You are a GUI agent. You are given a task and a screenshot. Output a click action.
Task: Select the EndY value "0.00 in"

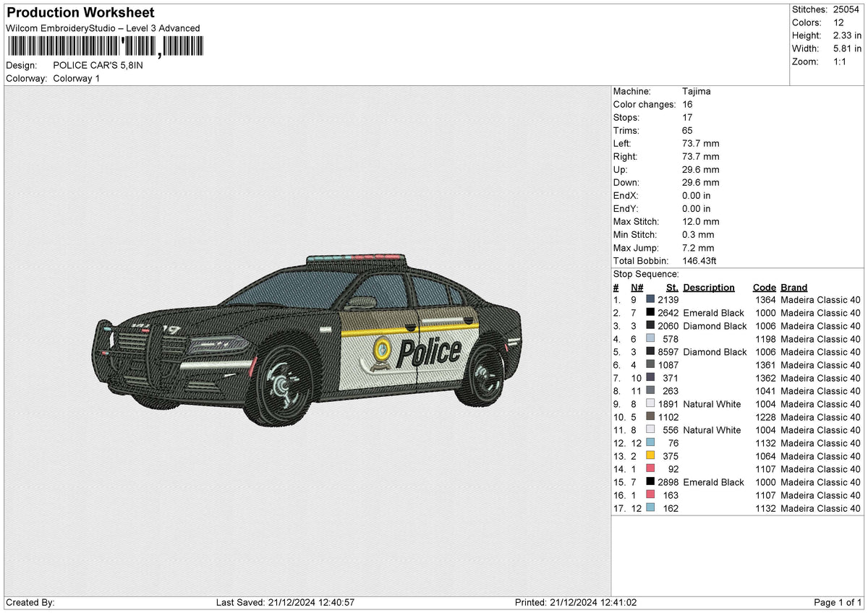pos(697,208)
